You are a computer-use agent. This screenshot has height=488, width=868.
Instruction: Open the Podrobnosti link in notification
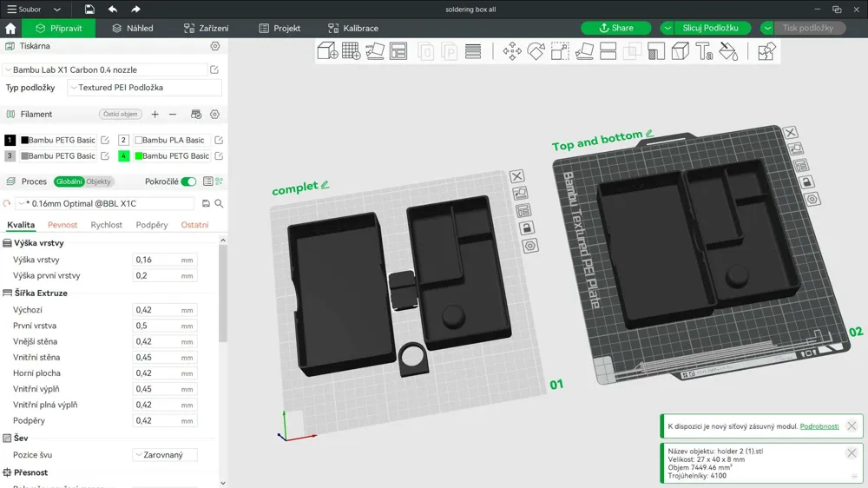click(x=819, y=426)
